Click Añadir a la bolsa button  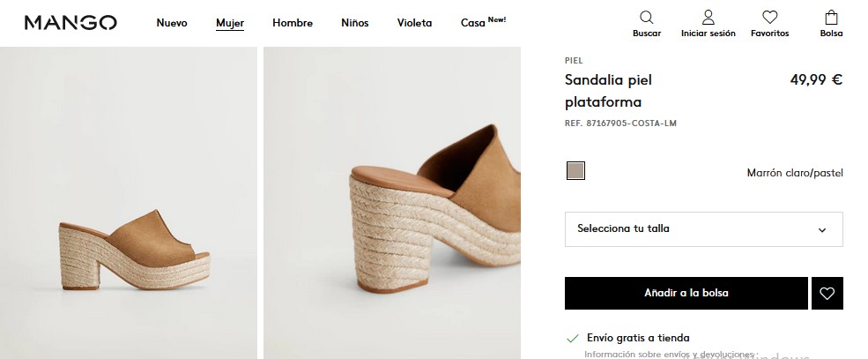(686, 293)
